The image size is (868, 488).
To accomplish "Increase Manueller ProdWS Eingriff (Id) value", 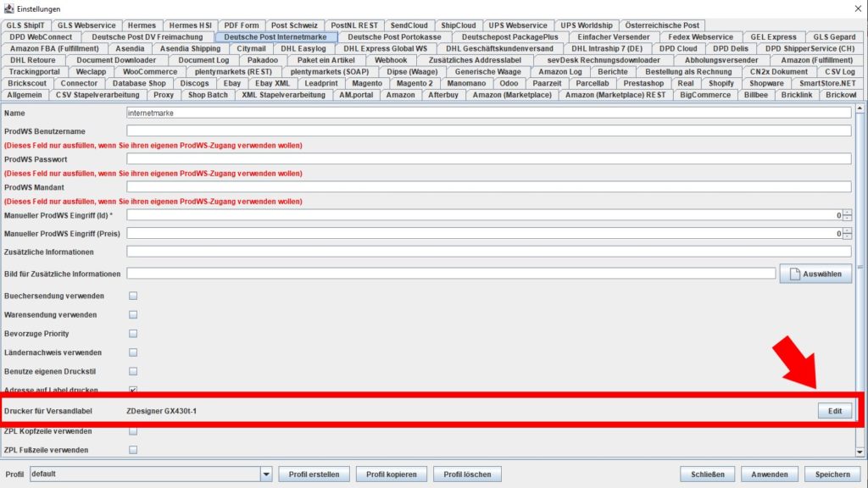I will click(x=847, y=213).
